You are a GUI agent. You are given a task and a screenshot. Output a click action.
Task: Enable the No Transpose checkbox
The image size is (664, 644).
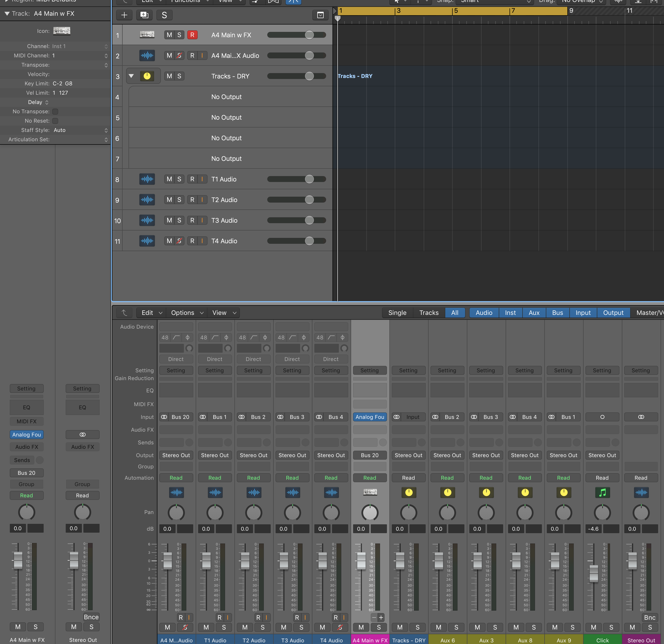55,111
